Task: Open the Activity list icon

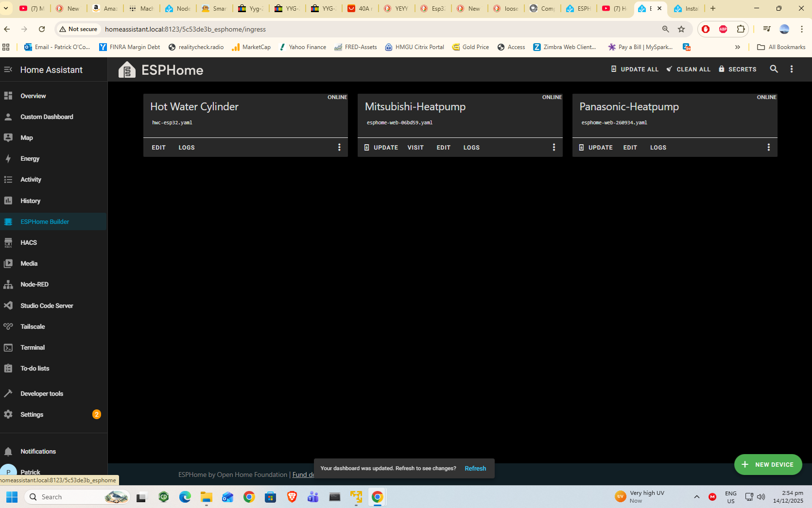Action: tap(8, 179)
